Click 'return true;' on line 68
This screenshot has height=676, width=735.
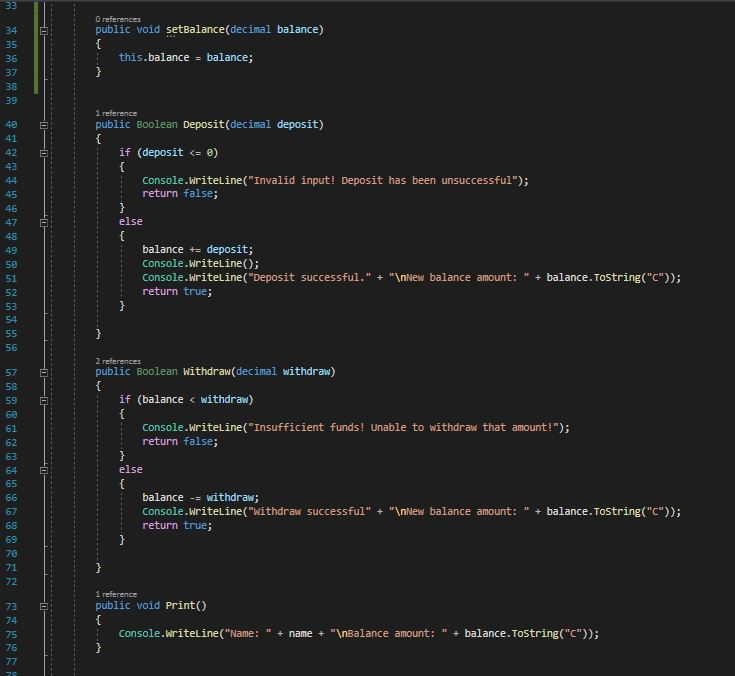(177, 526)
